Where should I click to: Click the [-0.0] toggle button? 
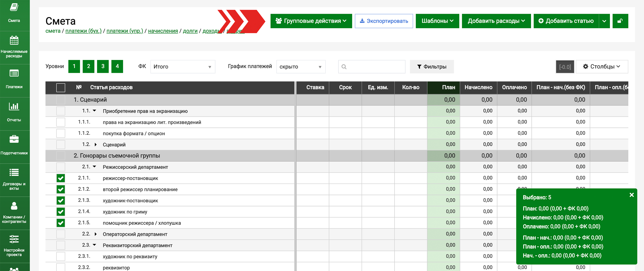[x=565, y=67]
